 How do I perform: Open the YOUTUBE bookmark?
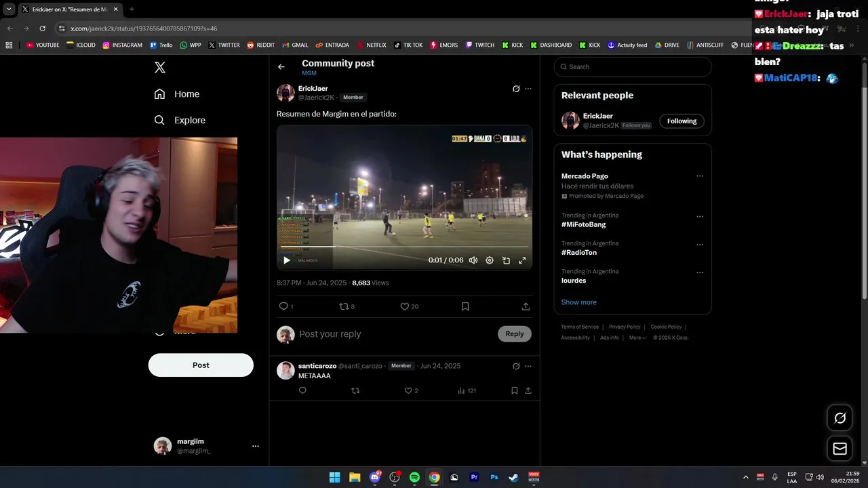click(43, 45)
